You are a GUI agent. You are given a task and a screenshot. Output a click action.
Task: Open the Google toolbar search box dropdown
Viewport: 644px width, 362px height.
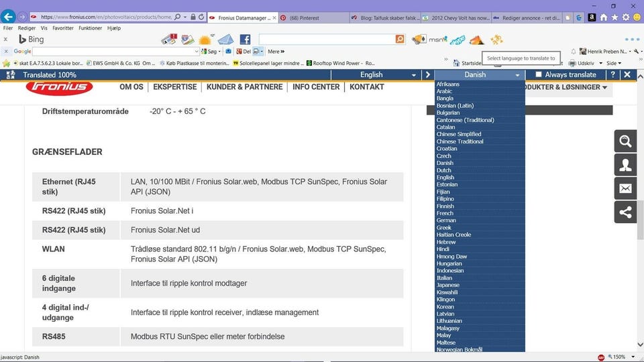tap(197, 52)
